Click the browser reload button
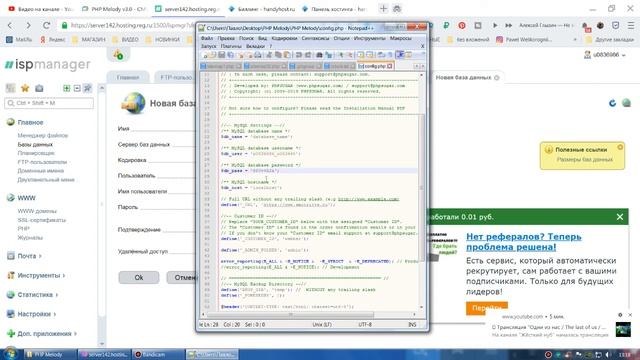 point(47,25)
